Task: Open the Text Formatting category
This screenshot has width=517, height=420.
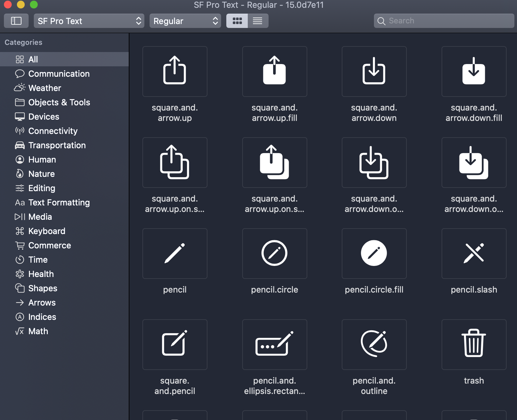Action: 64,202
